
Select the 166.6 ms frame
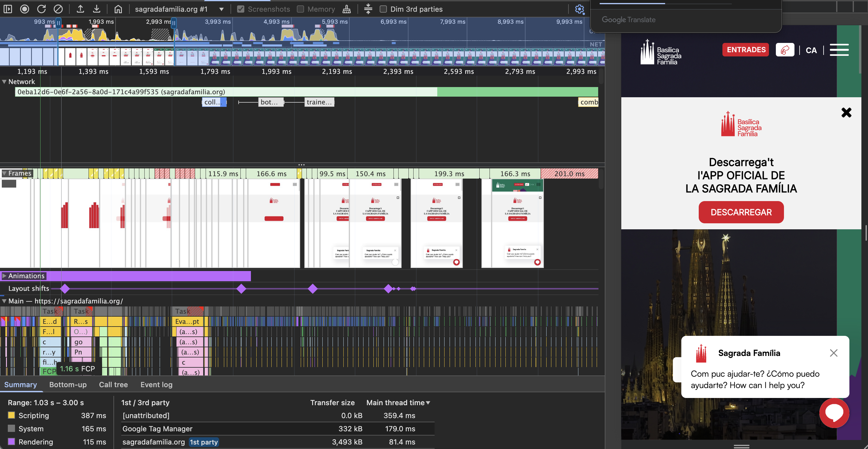click(271, 174)
